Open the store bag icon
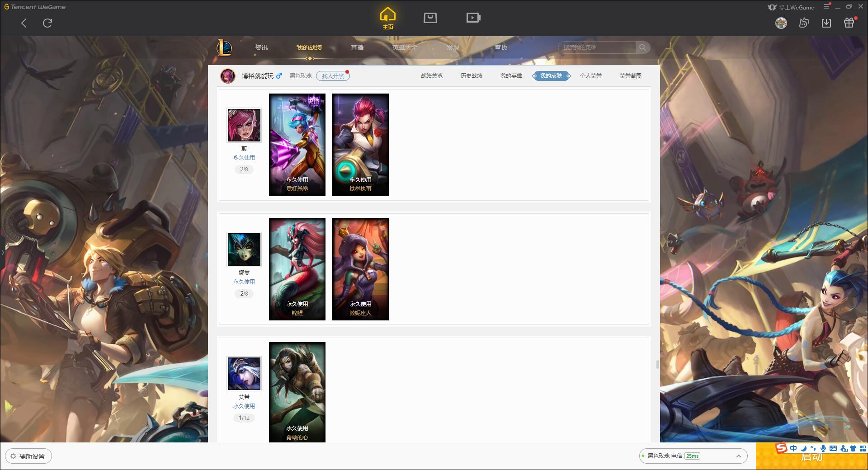Image resolution: width=868 pixels, height=470 pixels. coord(430,18)
